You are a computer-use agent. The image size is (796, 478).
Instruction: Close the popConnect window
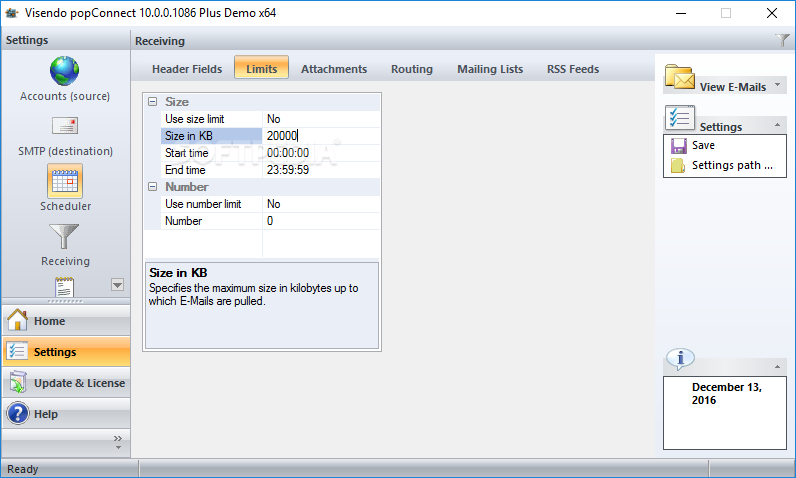point(772,13)
